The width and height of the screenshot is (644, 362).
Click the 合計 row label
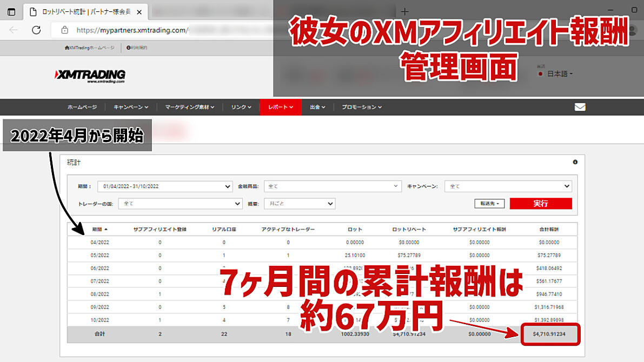tap(100, 334)
